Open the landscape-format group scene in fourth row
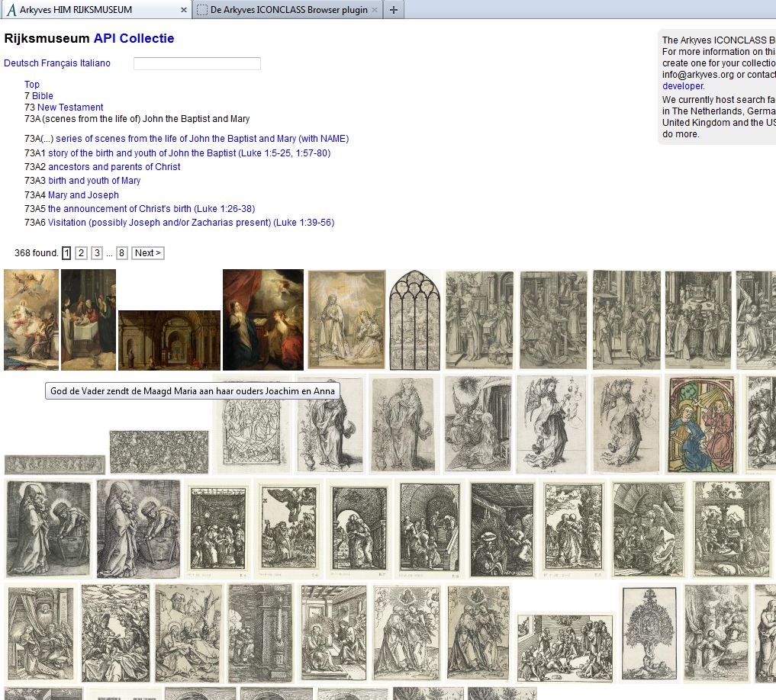776x700 pixels. 565,648
